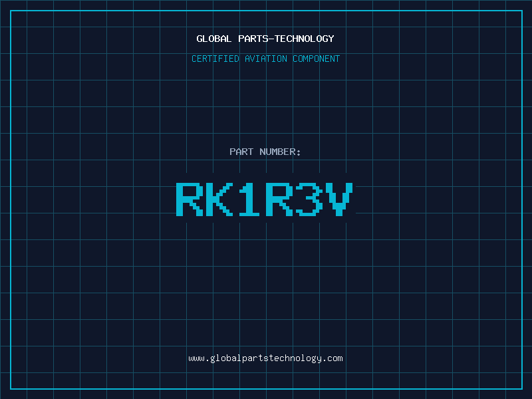Click the word PART in the label

tap(241, 152)
